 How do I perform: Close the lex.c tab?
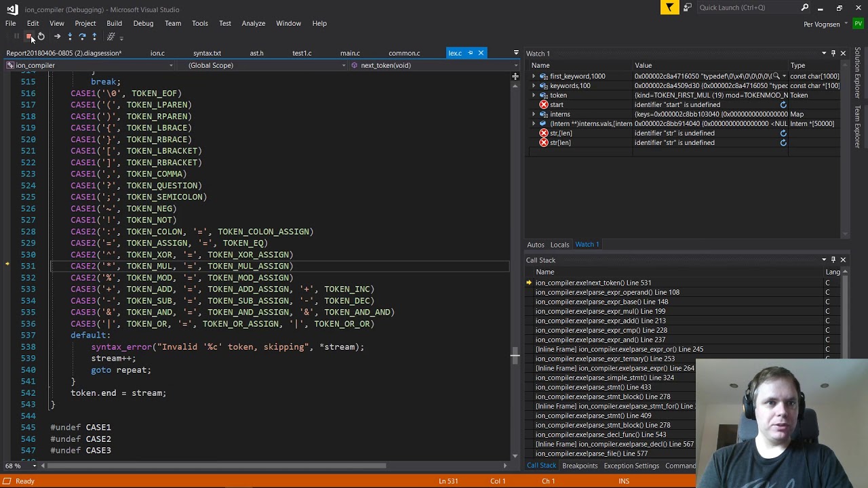pos(481,53)
